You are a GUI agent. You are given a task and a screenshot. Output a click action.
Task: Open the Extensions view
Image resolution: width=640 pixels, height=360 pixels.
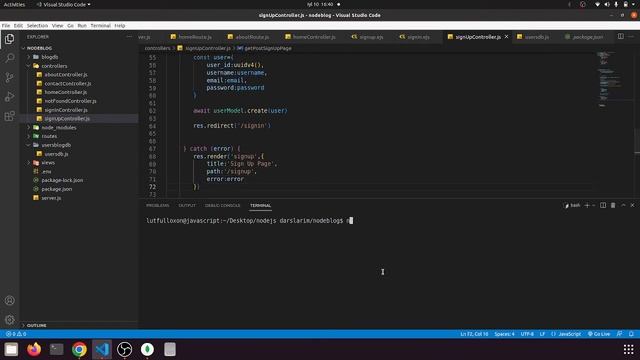point(9,116)
